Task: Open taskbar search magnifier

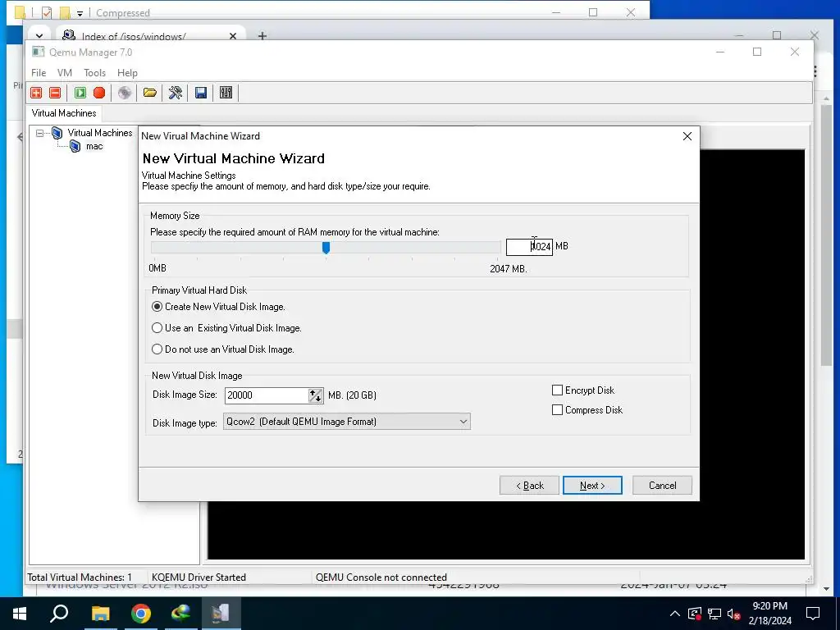Action: click(x=59, y=614)
